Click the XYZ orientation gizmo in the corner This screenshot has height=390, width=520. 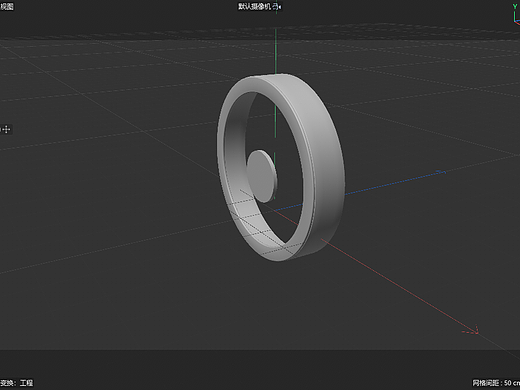[x=516, y=15]
